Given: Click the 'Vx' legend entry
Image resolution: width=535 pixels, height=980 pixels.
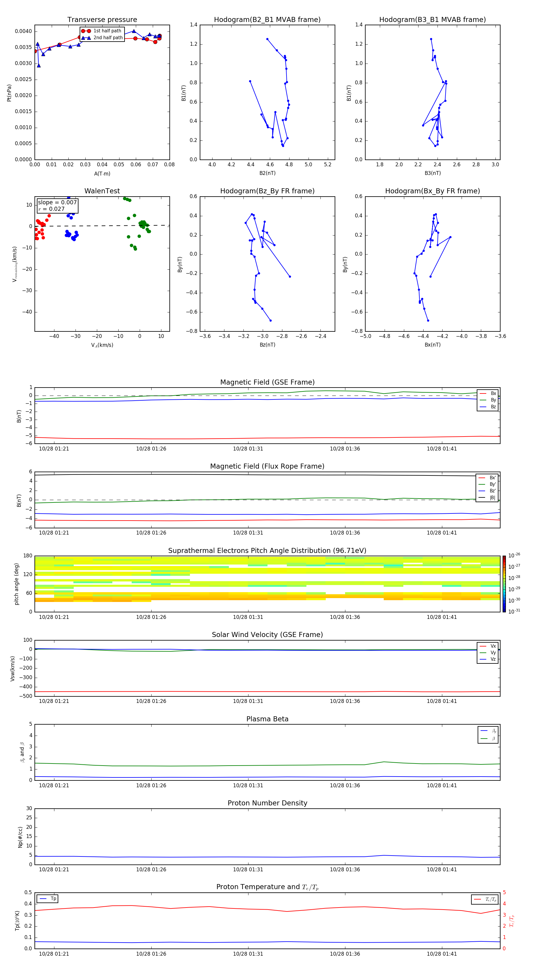Looking at the screenshot, I should tap(488, 646).
